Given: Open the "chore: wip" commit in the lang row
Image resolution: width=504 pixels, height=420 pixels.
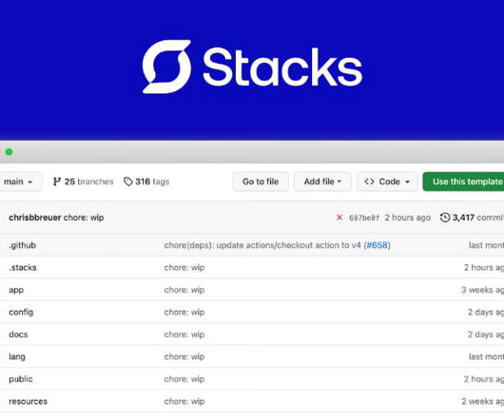Looking at the screenshot, I should [x=184, y=356].
